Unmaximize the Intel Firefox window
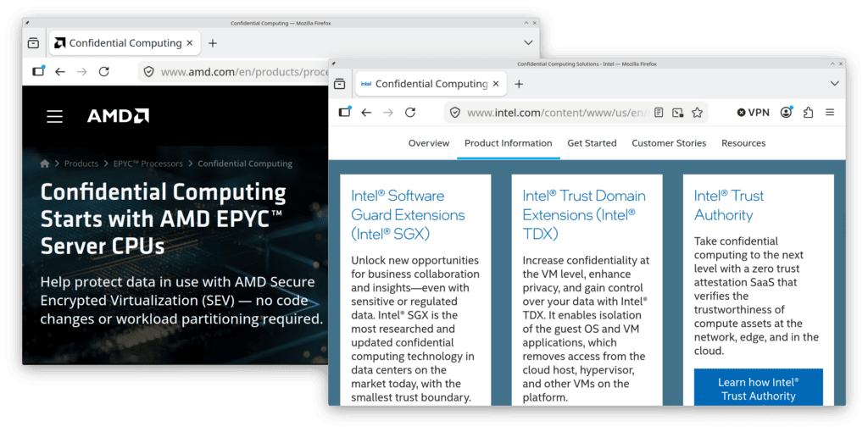868x432 pixels. pos(832,64)
